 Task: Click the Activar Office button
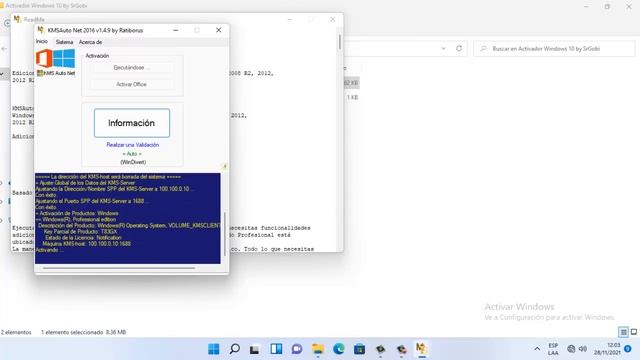point(131,84)
